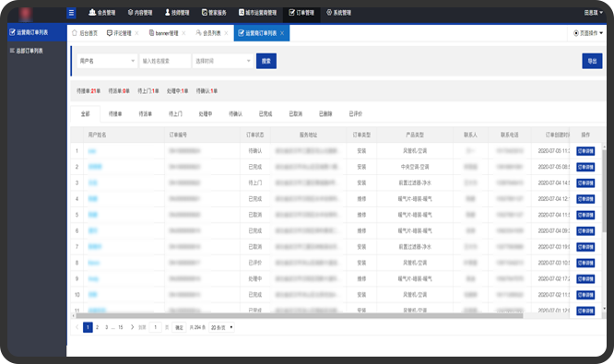
Task: Open 系统管理 in the top navigation
Action: click(x=338, y=13)
